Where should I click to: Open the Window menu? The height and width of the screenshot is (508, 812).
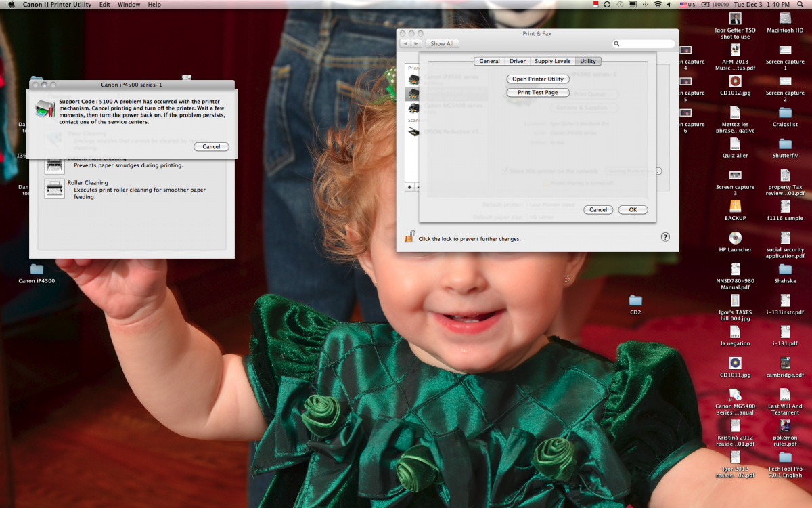pos(129,5)
